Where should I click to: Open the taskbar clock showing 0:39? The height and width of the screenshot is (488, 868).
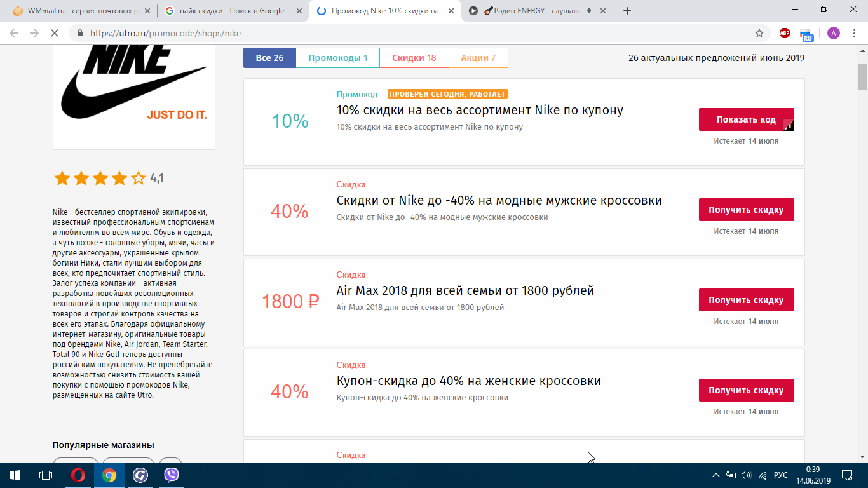coord(813,475)
